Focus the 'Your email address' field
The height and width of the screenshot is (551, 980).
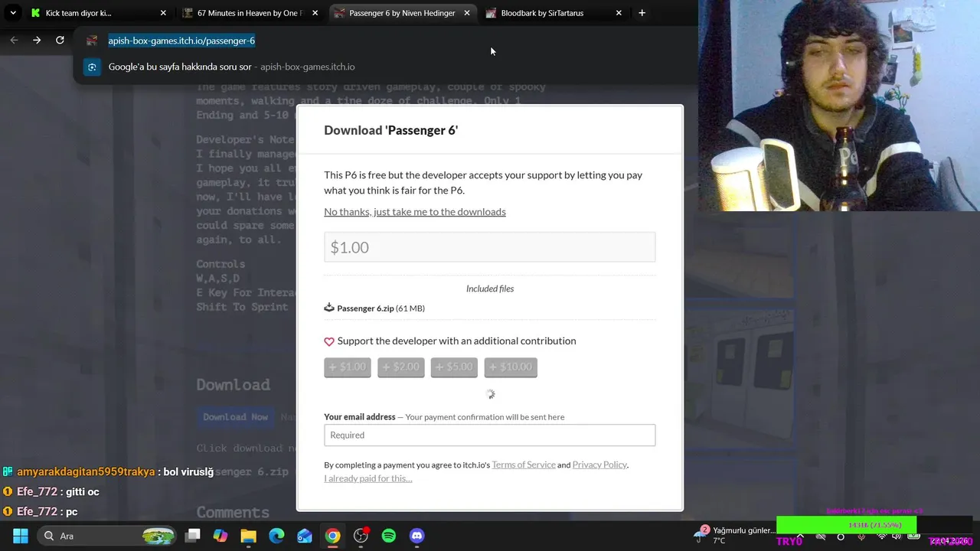[x=489, y=435]
